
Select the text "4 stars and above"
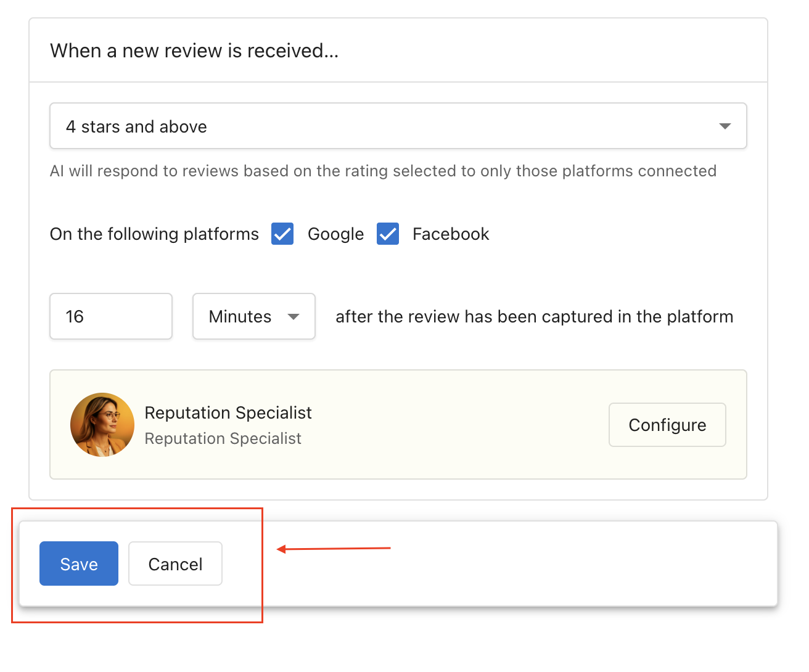click(136, 126)
